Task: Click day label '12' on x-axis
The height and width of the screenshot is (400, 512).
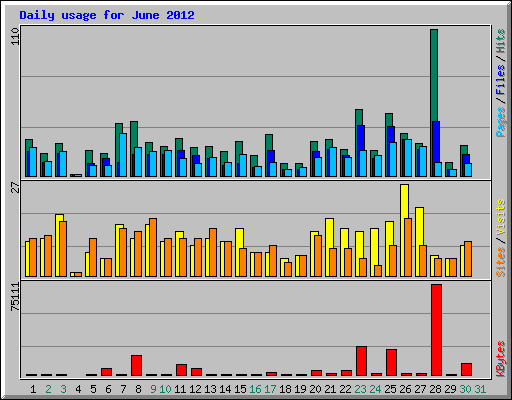Action: click(x=195, y=389)
